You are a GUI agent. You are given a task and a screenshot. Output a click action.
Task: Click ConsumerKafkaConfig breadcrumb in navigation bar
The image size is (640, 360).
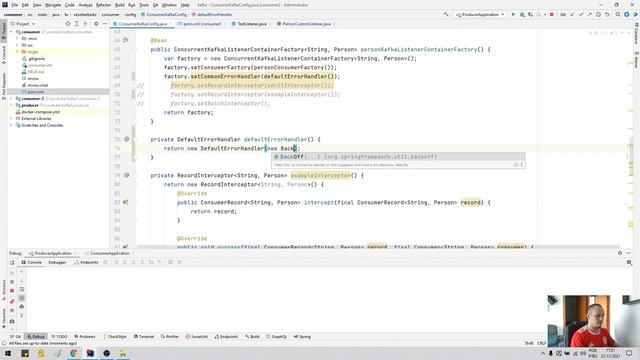point(164,14)
